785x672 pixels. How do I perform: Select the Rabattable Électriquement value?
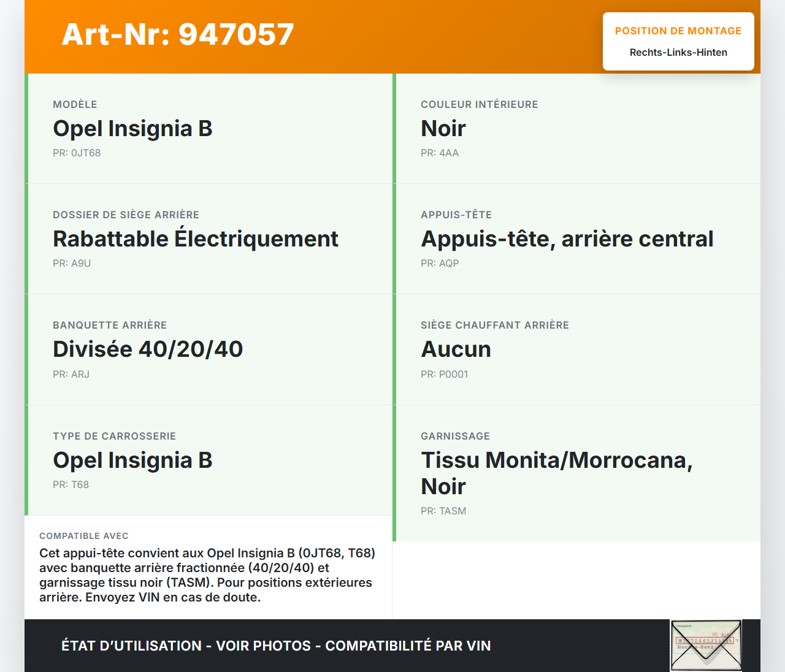point(195,239)
